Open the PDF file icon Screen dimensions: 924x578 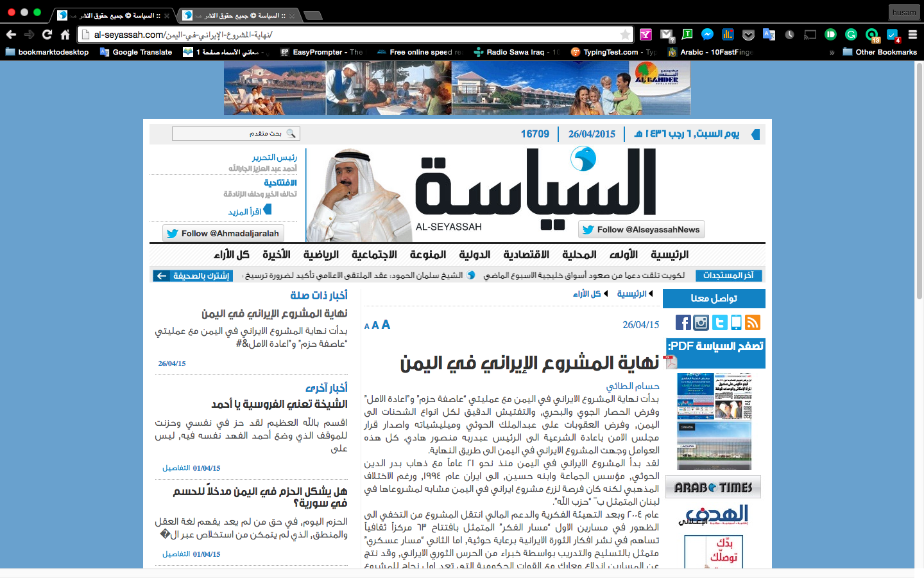671,362
